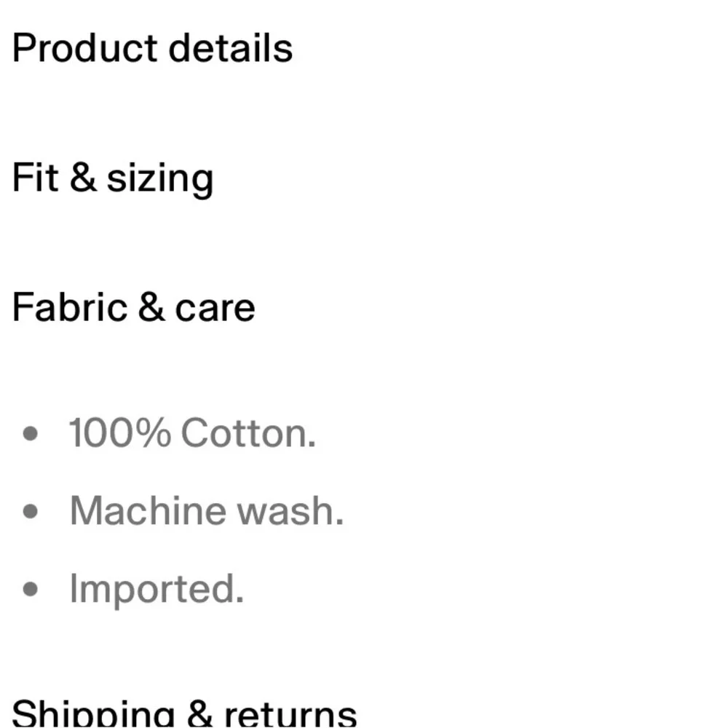Click the bullet beside Imported
Image resolution: width=728 pixels, height=728 pixels.
30,589
